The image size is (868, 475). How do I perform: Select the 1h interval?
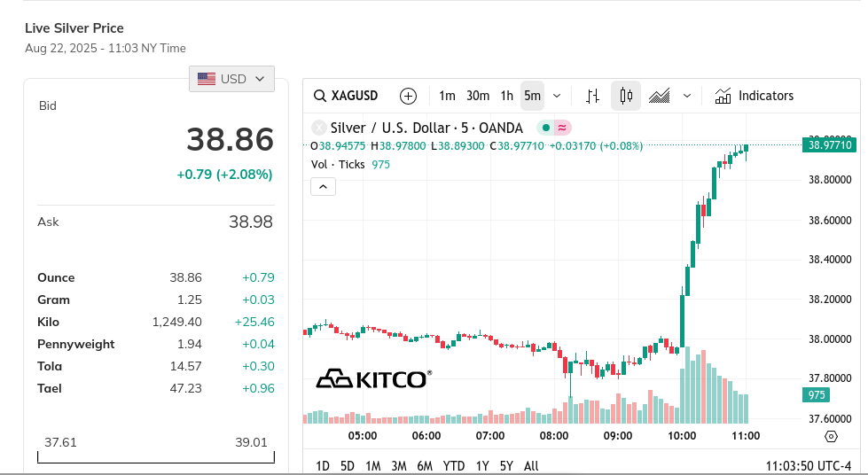(x=507, y=96)
